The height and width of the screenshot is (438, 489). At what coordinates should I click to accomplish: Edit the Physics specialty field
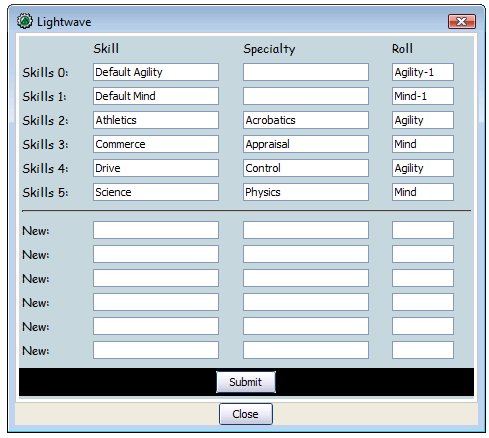pos(306,192)
